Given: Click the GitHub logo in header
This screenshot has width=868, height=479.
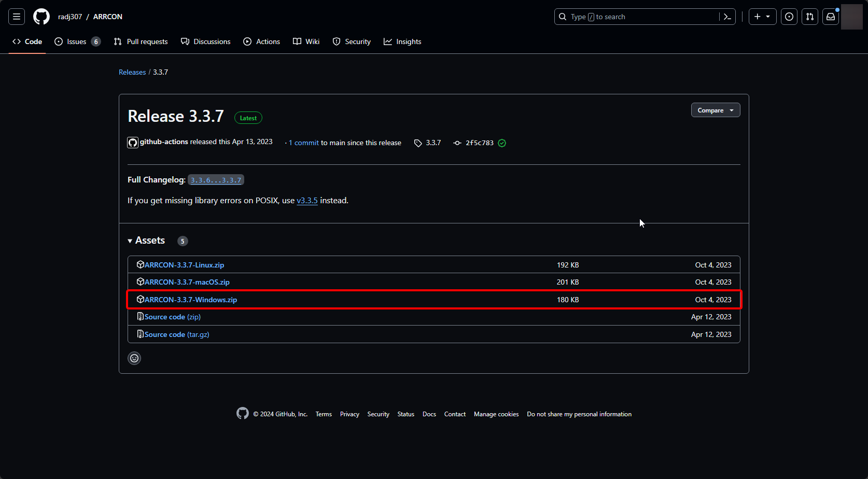Looking at the screenshot, I should tap(41, 17).
